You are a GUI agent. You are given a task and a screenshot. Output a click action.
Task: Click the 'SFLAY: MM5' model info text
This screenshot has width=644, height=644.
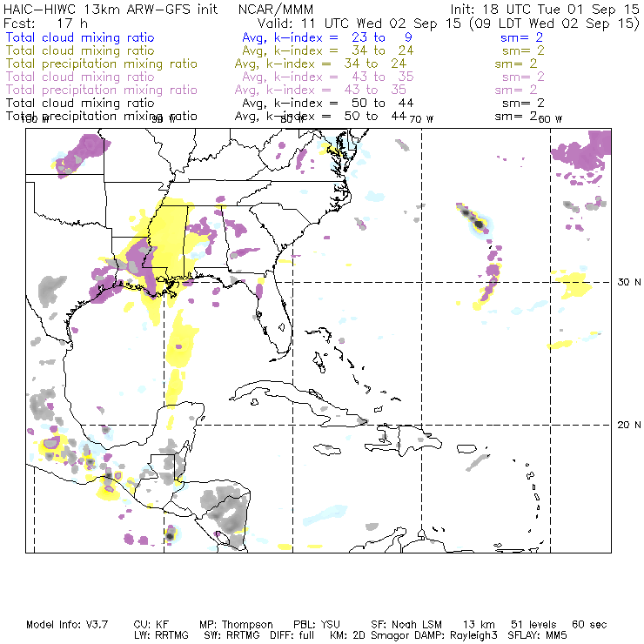click(537, 635)
